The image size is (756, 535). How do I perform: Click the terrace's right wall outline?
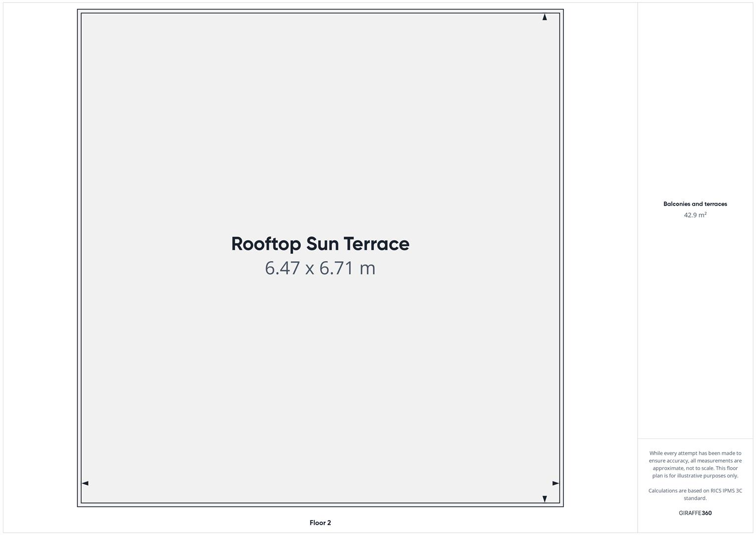tap(561, 258)
